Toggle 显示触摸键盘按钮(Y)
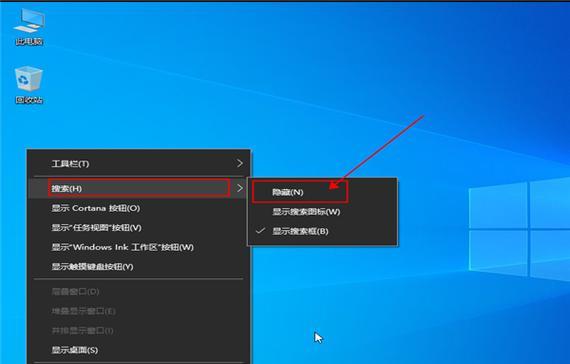 tap(139, 267)
